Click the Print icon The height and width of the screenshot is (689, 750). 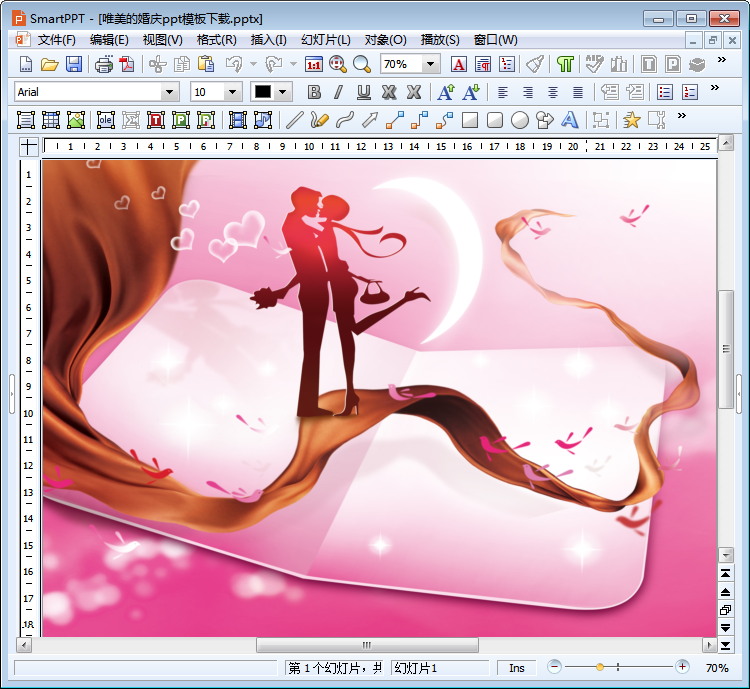(x=103, y=64)
